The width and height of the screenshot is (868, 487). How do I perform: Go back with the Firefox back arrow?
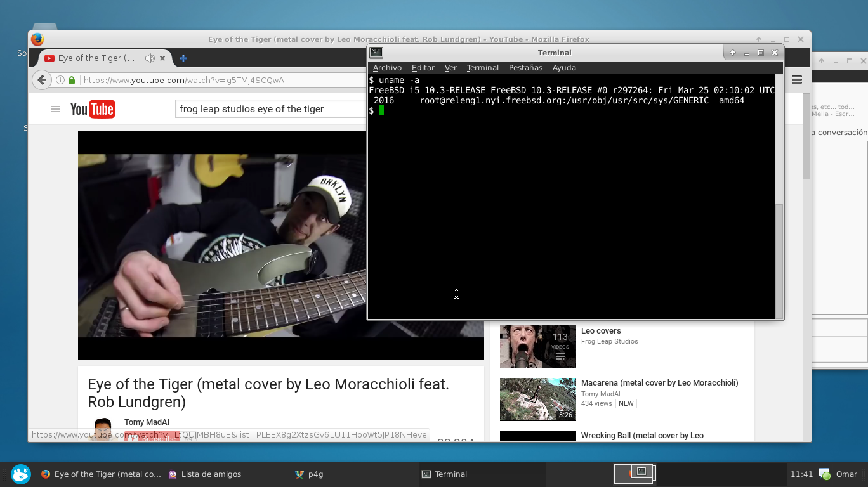42,80
